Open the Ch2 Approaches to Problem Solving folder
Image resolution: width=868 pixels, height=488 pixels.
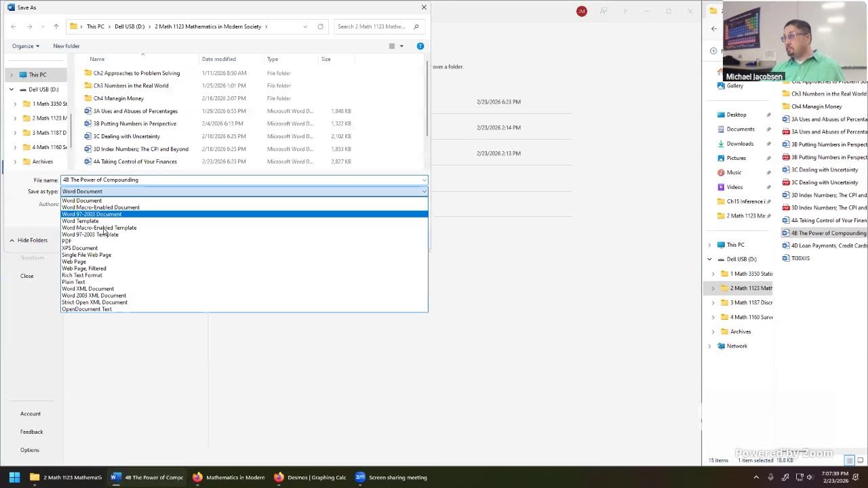[x=136, y=73]
